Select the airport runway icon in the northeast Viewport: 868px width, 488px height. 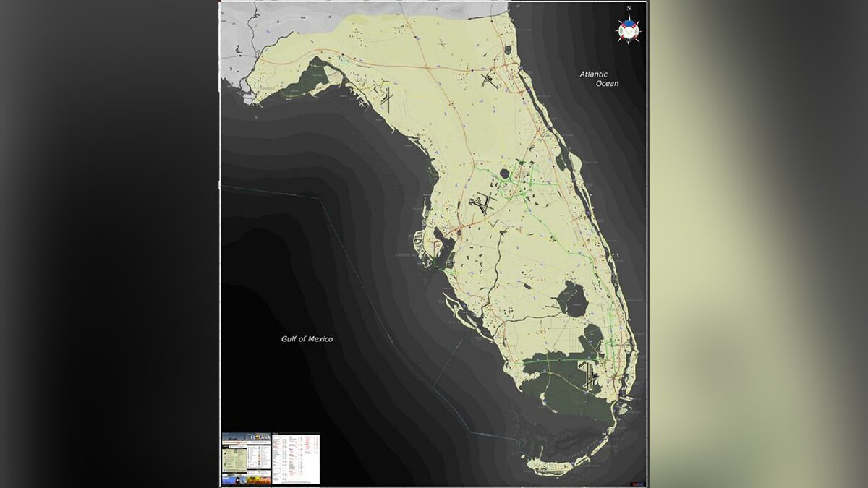pyautogui.click(x=490, y=80)
